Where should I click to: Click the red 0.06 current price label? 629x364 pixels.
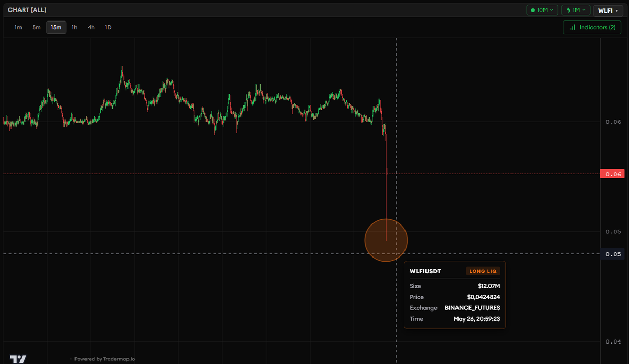pos(612,174)
